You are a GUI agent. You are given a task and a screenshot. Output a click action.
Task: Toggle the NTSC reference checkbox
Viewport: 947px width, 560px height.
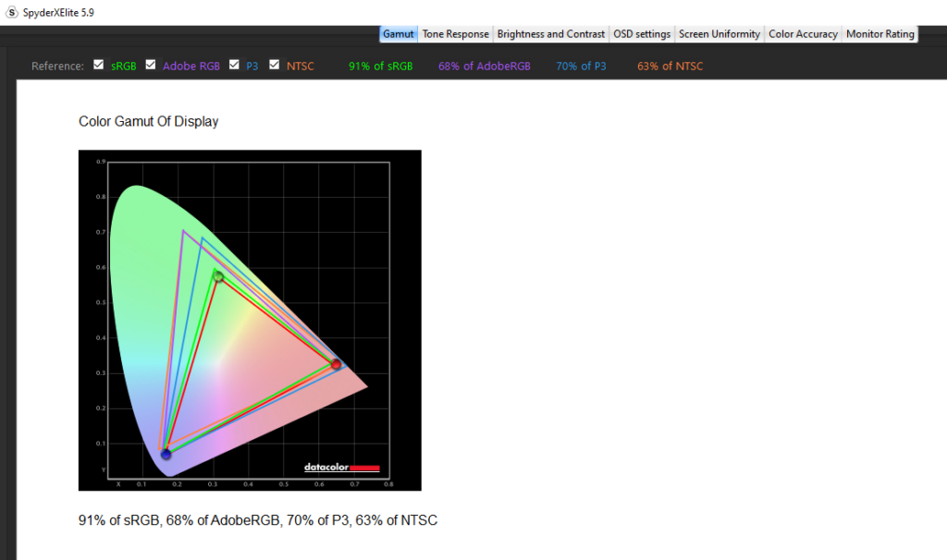click(x=275, y=66)
